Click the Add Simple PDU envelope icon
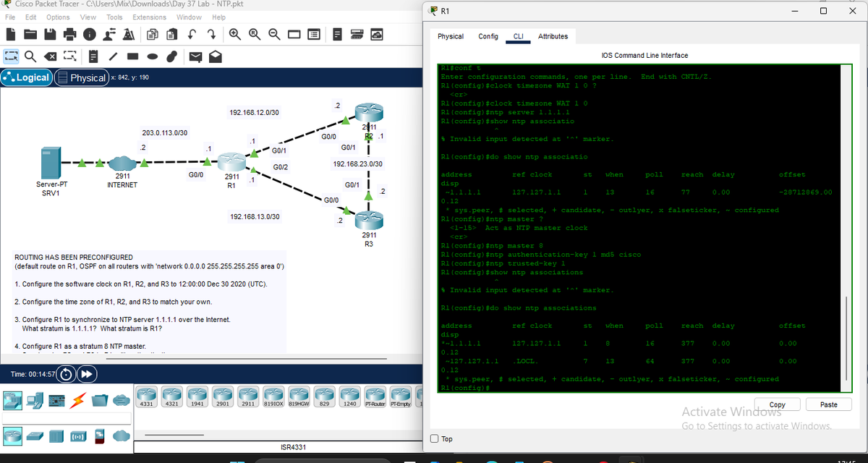868x463 pixels. point(197,56)
